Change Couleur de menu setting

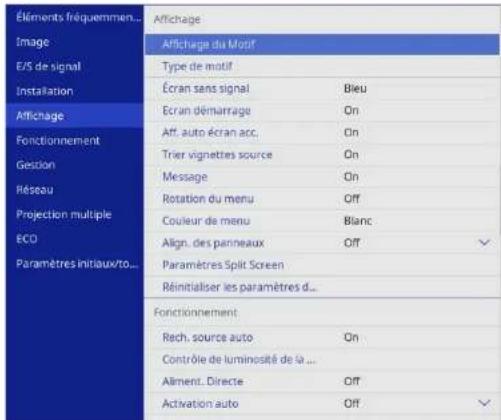point(322,220)
